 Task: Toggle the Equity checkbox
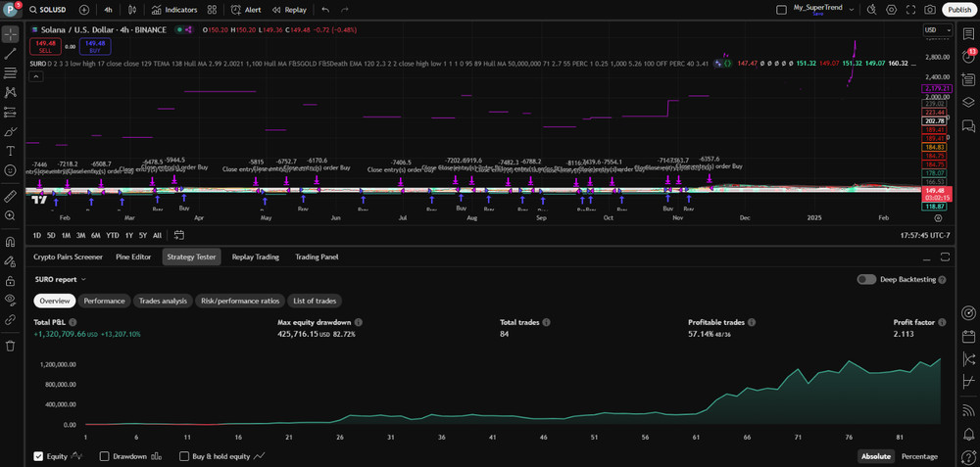point(39,456)
